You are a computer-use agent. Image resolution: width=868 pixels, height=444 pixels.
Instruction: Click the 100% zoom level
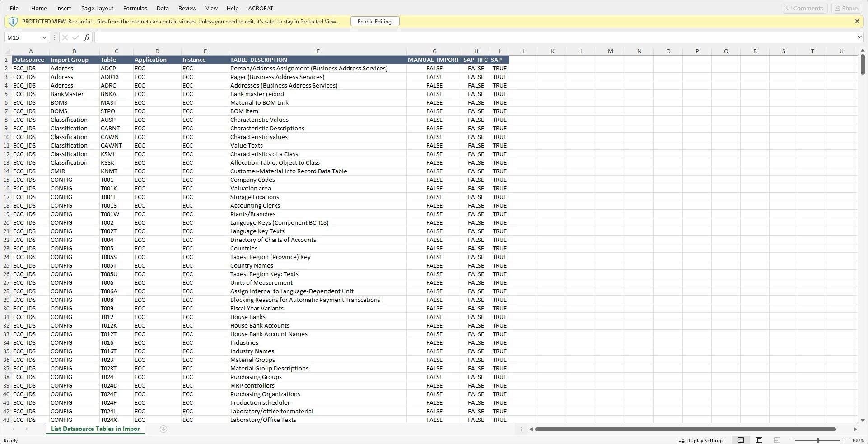tap(858, 440)
